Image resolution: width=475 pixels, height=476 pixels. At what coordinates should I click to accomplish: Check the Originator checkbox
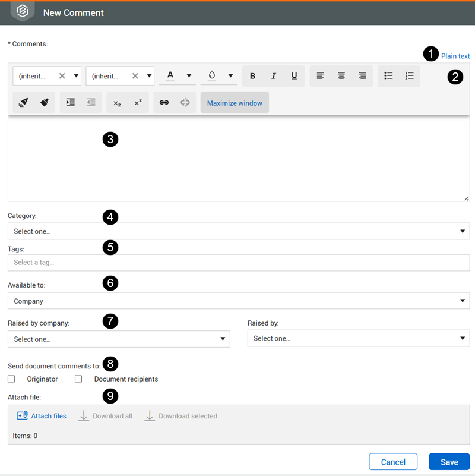(11, 379)
